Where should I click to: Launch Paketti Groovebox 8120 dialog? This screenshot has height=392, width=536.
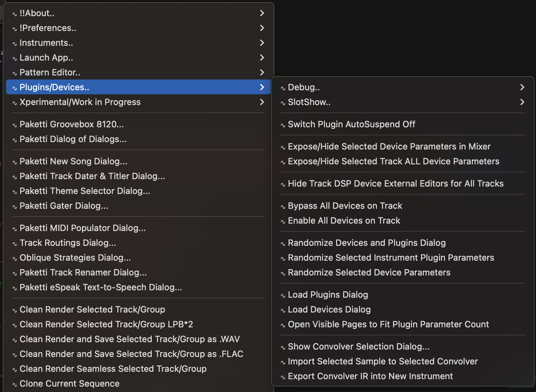point(71,124)
